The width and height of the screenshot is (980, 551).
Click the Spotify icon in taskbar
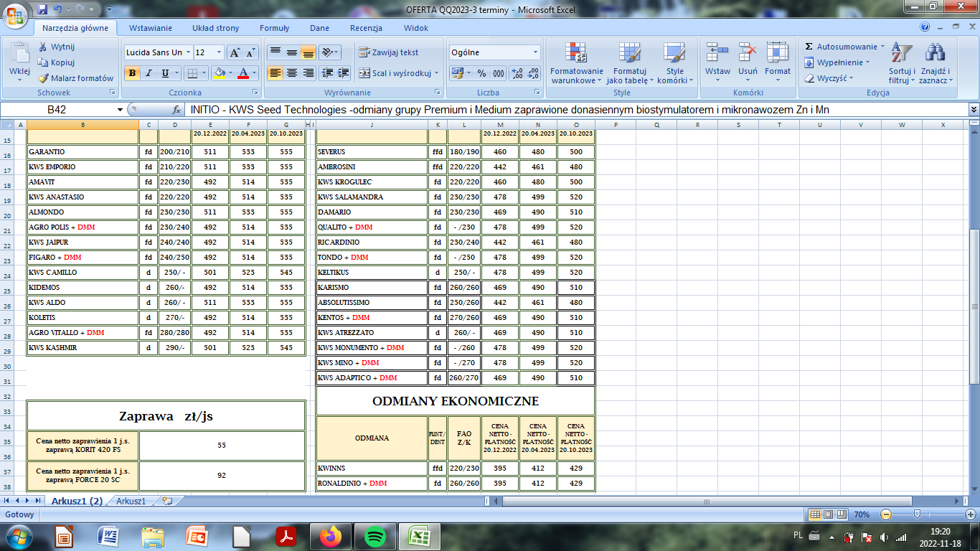(x=374, y=536)
